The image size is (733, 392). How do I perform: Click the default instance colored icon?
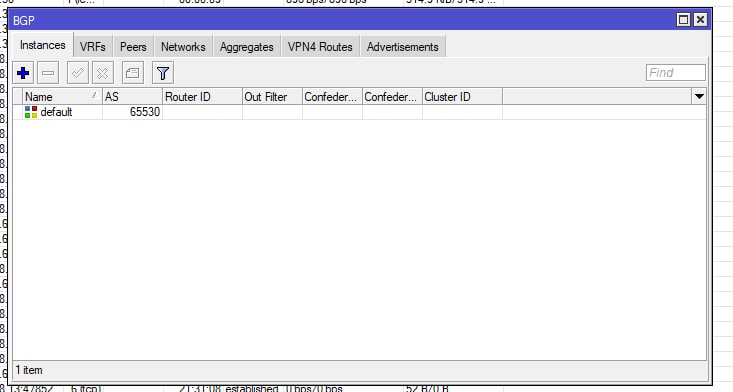coord(31,112)
